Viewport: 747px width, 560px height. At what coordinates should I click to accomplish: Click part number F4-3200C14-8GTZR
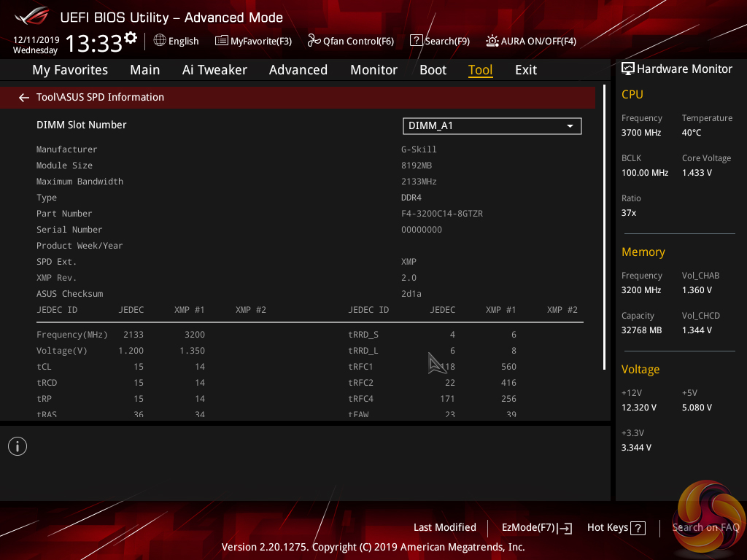coord(442,214)
